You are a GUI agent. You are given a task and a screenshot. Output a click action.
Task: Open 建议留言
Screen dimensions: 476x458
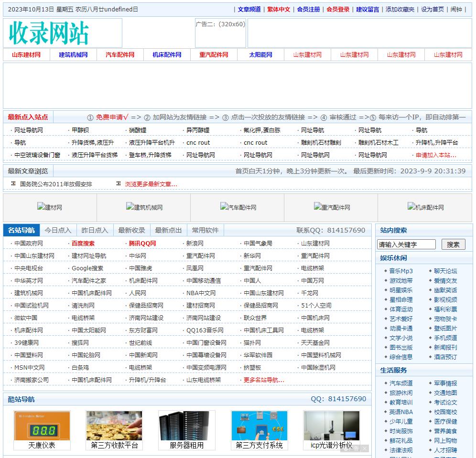[x=368, y=10]
